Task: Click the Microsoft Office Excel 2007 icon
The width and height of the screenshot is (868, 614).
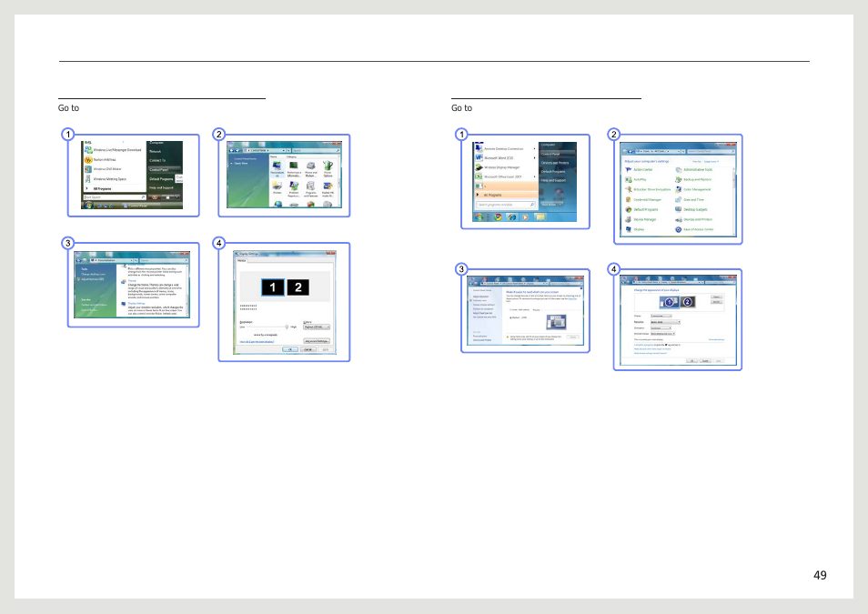Action: (x=479, y=176)
